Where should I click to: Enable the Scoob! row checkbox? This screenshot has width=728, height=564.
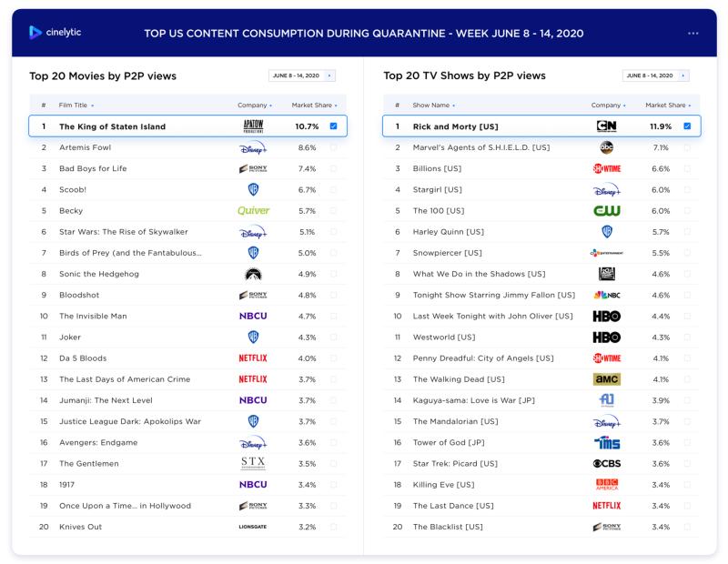(x=333, y=189)
